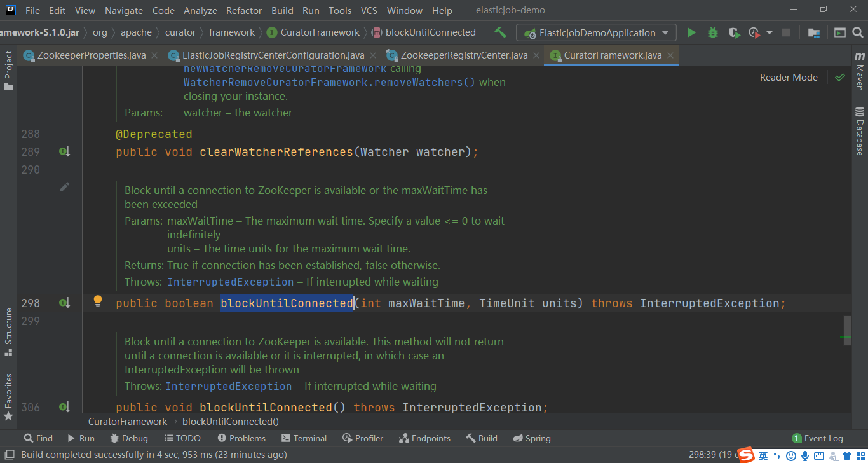This screenshot has height=463, width=868.
Task: Close the CuratorFramework.java tab
Action: (670, 55)
